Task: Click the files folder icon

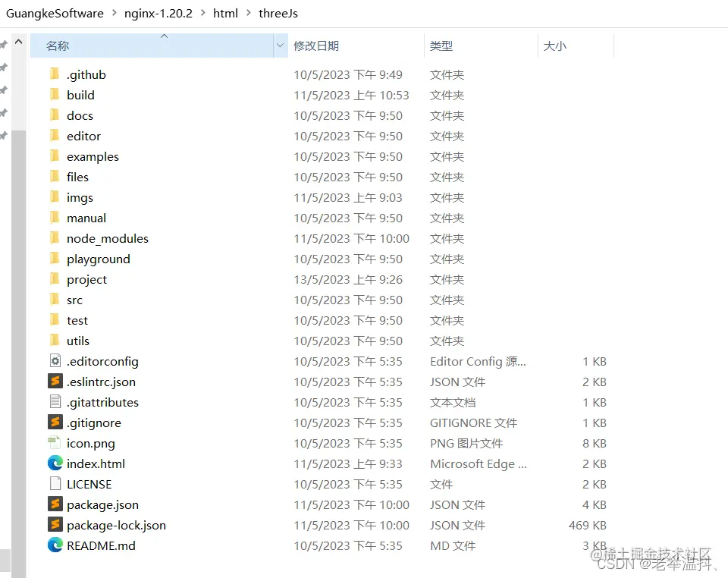Action: 55,176
